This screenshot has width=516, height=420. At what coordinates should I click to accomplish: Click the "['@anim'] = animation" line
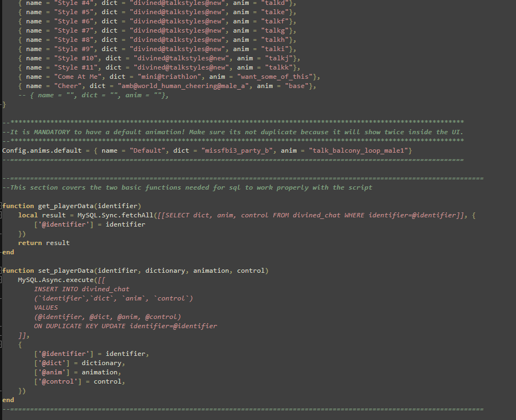point(78,372)
